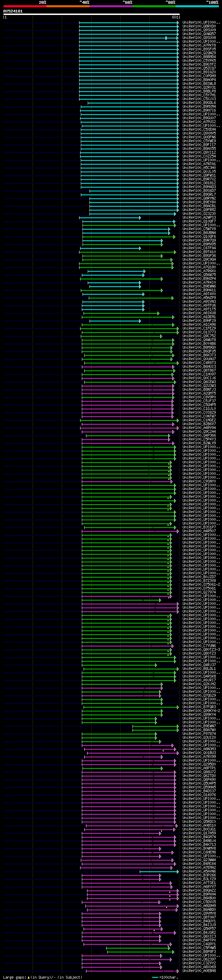222x980 pixels.
Task: Click the white AV524181 query length bar
Action: point(92,15)
